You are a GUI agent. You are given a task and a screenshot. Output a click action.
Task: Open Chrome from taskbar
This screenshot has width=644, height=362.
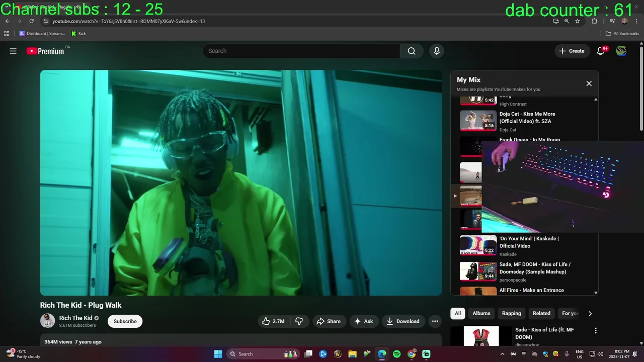pos(412,354)
